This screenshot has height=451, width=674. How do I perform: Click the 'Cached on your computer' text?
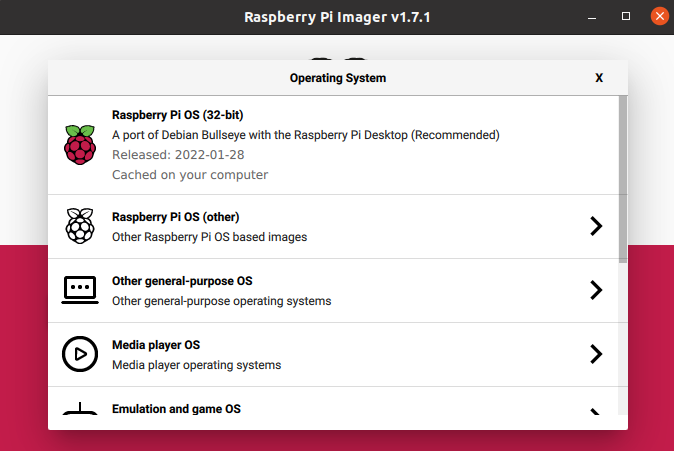[190, 174]
